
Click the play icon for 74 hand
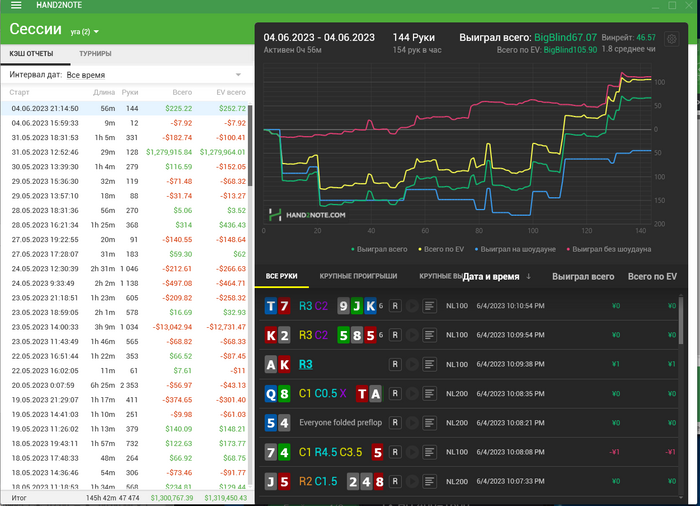click(x=412, y=452)
